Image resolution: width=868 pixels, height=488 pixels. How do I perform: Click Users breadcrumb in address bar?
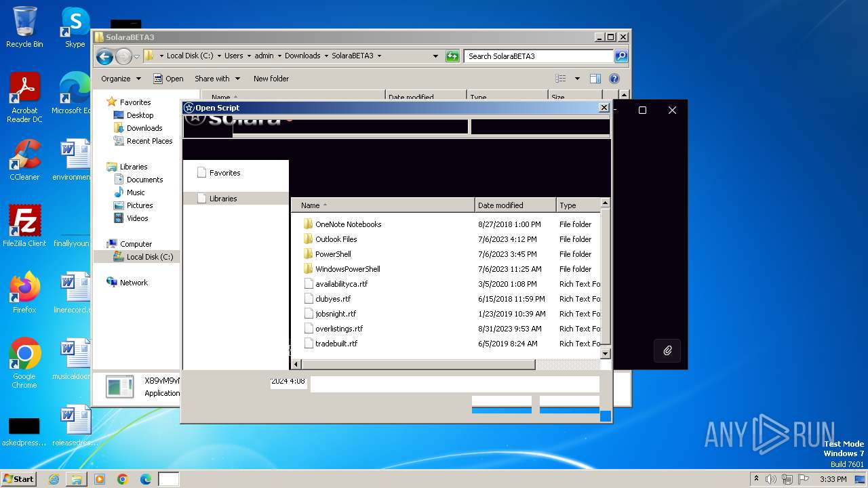[x=233, y=56]
